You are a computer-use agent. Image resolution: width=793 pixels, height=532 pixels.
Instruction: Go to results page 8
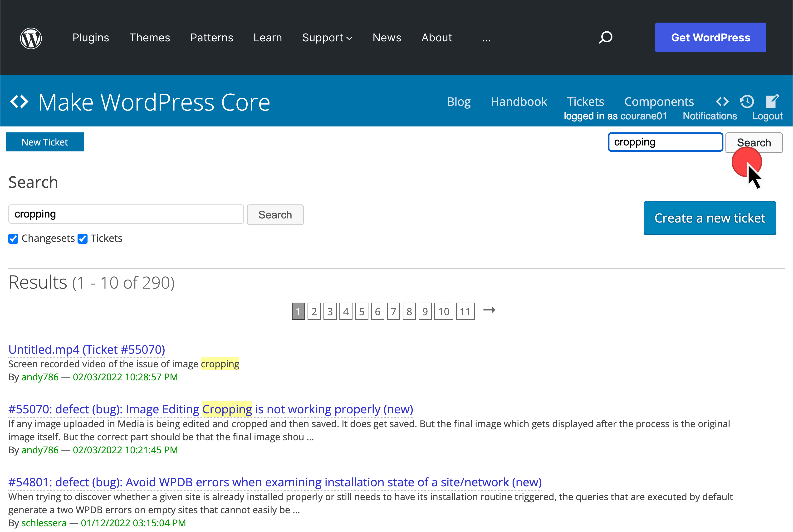point(409,311)
